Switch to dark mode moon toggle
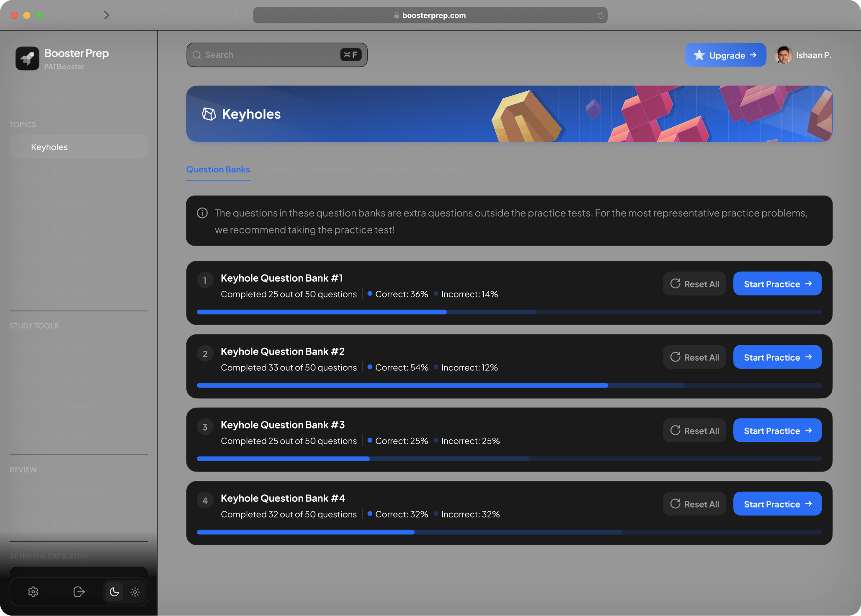The image size is (861, 616). coord(114,591)
